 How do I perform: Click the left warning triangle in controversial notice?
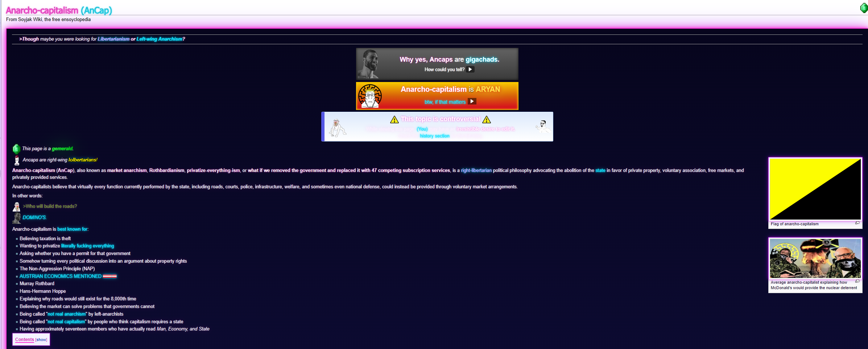[394, 119]
